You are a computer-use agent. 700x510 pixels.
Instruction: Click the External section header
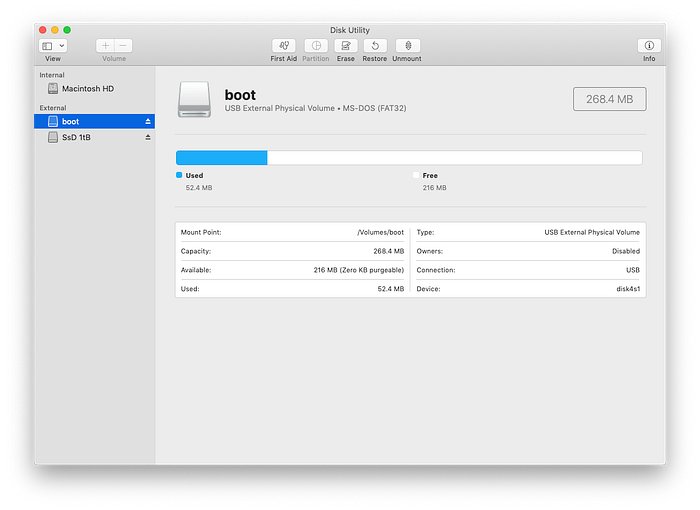[x=53, y=108]
